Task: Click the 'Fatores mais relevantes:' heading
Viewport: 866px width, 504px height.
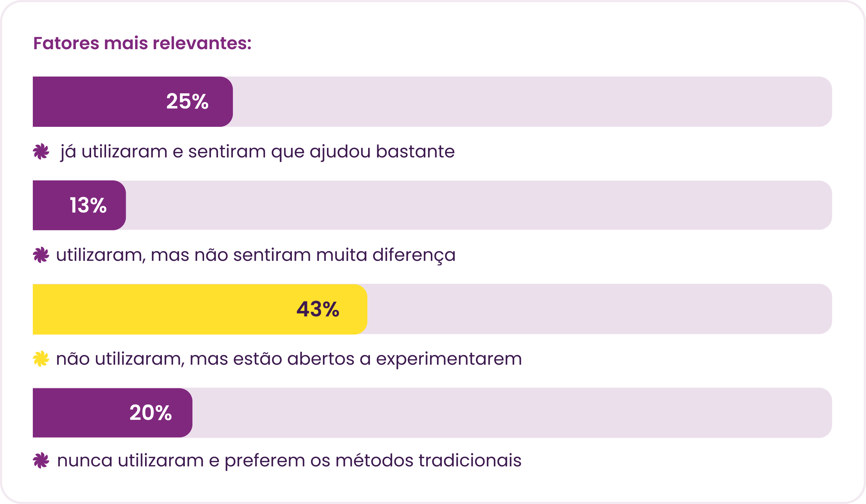Action: point(143,43)
